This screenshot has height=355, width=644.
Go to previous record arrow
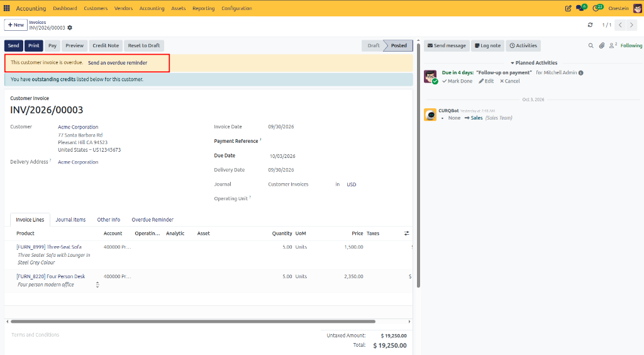pyautogui.click(x=620, y=25)
